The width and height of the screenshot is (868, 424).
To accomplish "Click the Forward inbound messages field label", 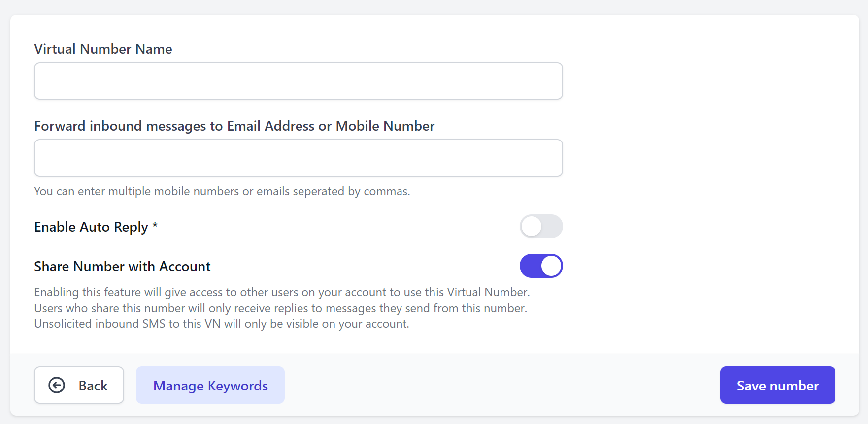I will (x=234, y=126).
